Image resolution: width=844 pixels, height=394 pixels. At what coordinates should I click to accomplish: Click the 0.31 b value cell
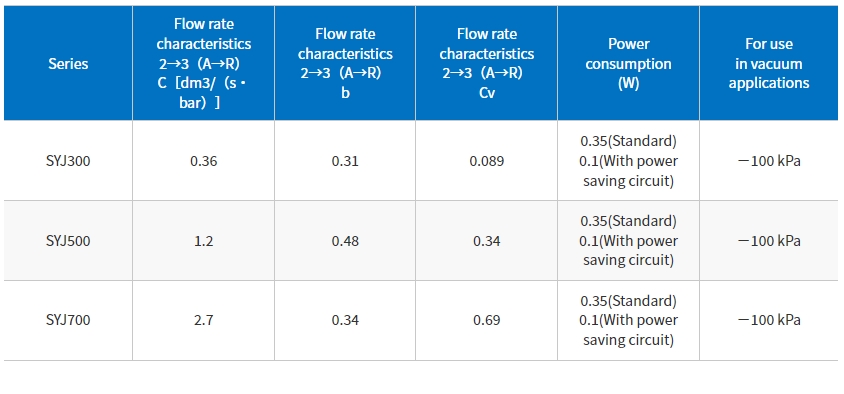point(345,160)
